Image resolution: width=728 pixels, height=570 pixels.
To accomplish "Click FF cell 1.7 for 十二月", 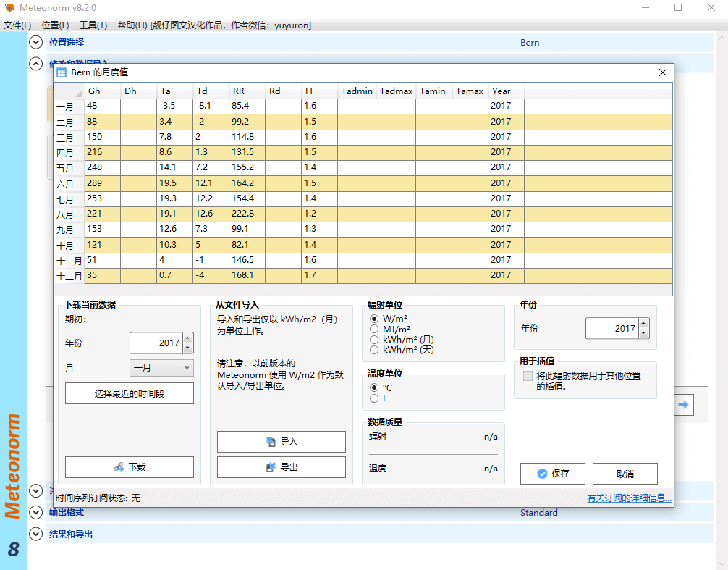I will click(320, 275).
